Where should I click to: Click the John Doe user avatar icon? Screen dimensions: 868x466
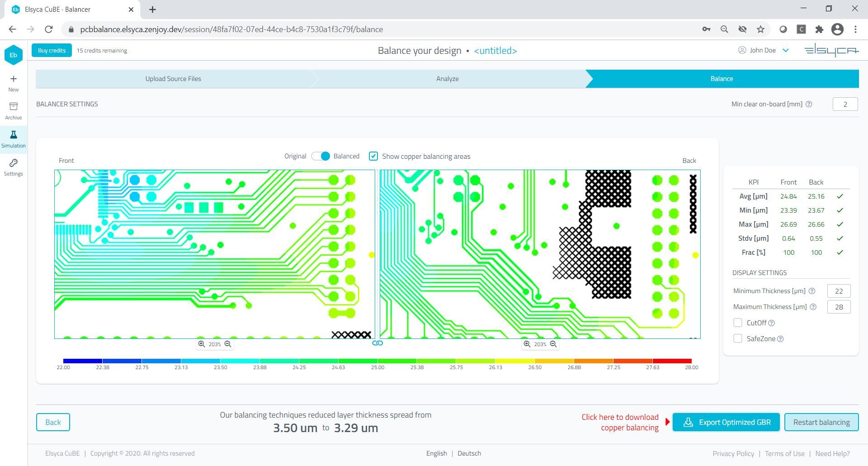(742, 50)
